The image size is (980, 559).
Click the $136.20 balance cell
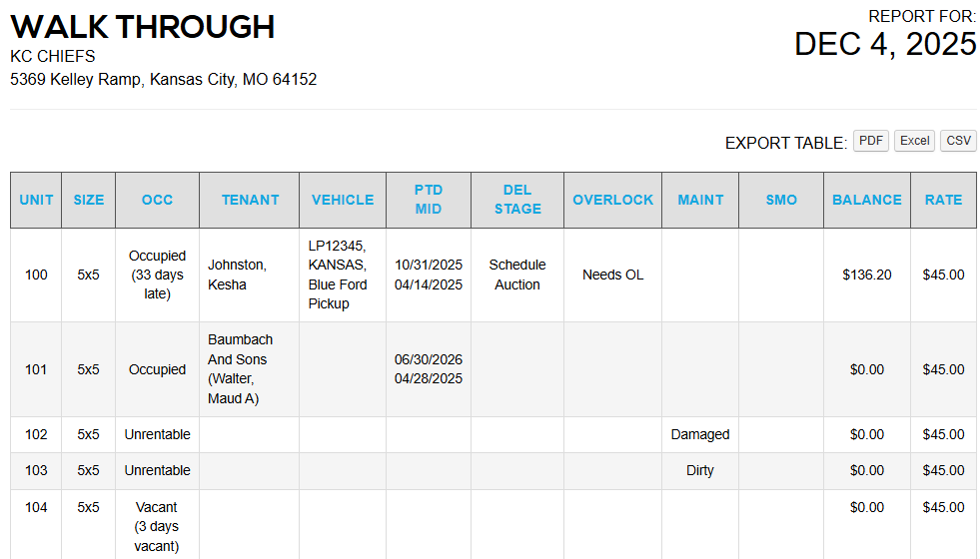867,275
